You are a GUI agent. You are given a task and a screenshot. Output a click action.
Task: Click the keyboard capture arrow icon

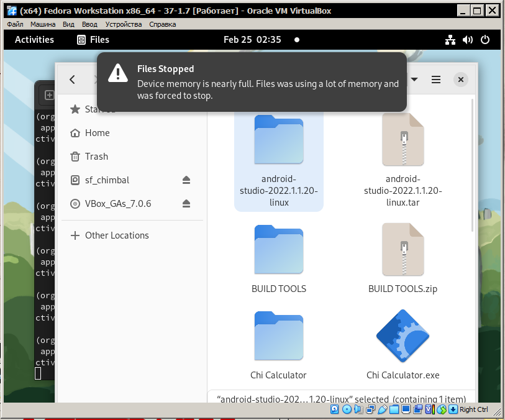(453, 409)
